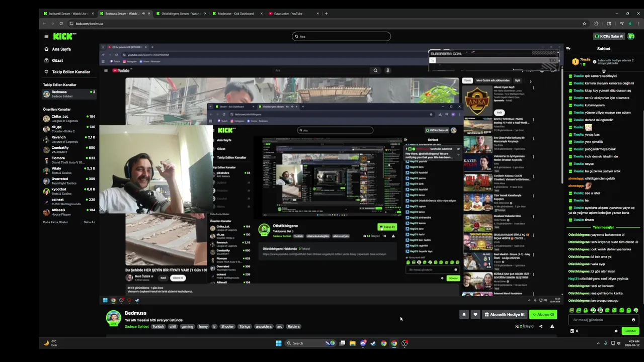Bookmark this page with the star icon

pyautogui.click(x=584, y=24)
